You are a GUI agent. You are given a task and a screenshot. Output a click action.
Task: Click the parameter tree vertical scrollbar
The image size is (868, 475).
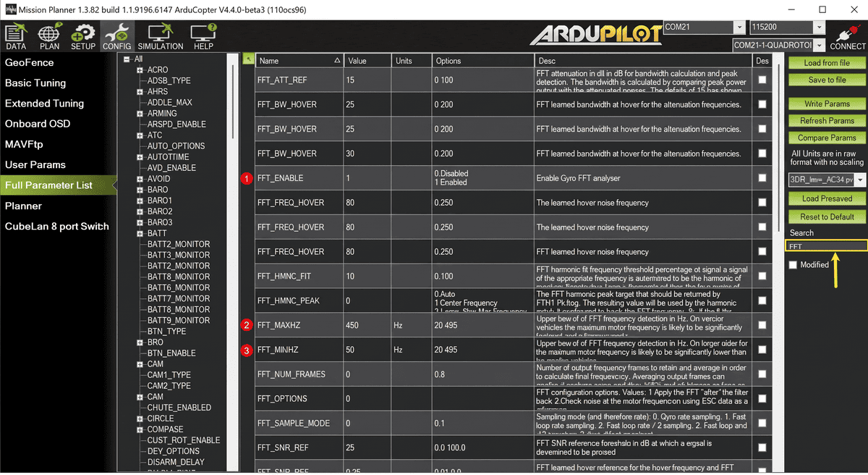point(233,101)
